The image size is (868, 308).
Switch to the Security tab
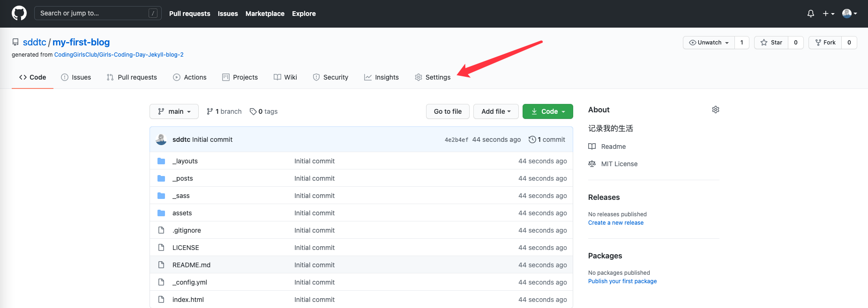(x=330, y=77)
